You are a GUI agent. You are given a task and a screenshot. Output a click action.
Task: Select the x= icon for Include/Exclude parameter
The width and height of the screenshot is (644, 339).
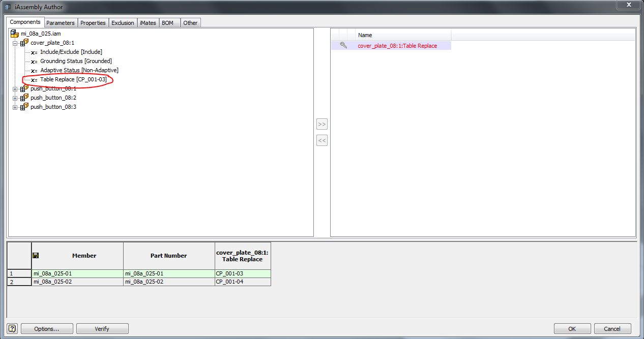click(x=33, y=51)
